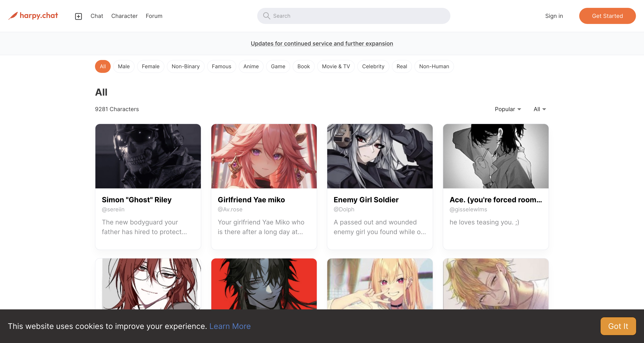Click "Your girlfriend Yae Miko who" description
Viewport: 644px width, 343px height.
261,227
